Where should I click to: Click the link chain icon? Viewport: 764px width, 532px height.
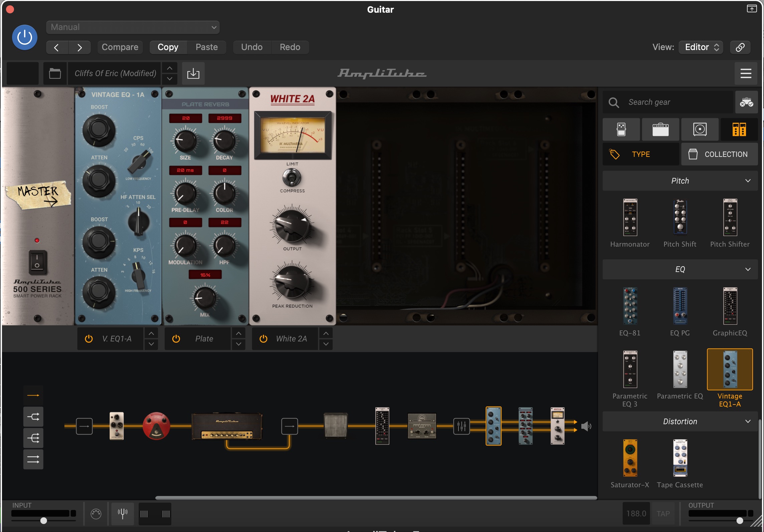coord(740,47)
